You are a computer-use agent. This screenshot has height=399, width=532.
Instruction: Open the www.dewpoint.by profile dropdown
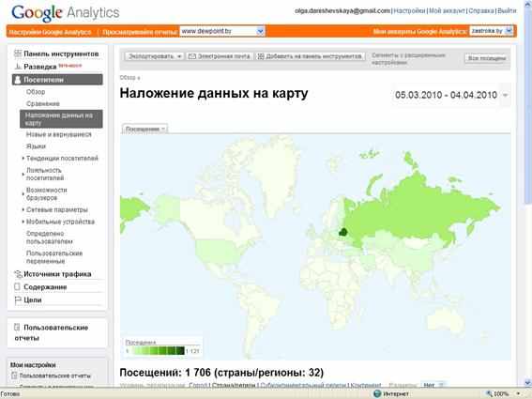[x=222, y=31]
